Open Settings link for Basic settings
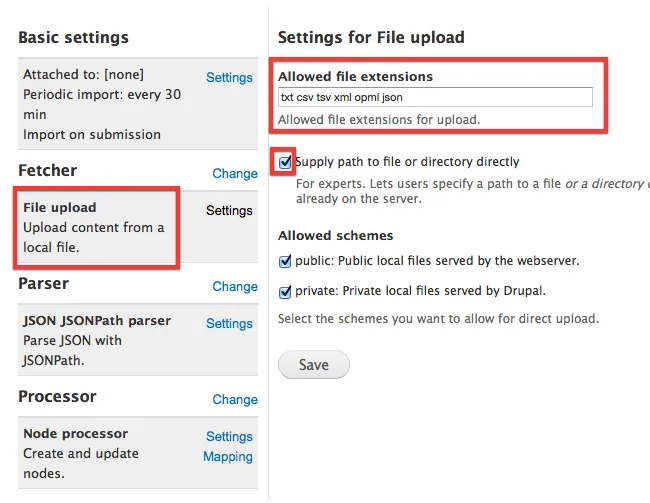Screen dimensions: 650x503 tap(229, 77)
